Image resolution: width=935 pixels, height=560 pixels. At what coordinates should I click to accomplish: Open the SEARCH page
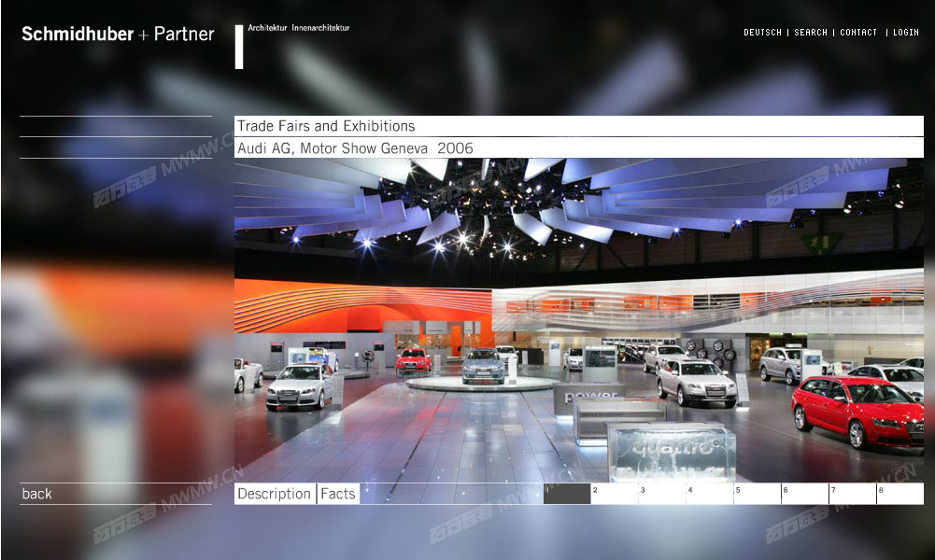(811, 32)
